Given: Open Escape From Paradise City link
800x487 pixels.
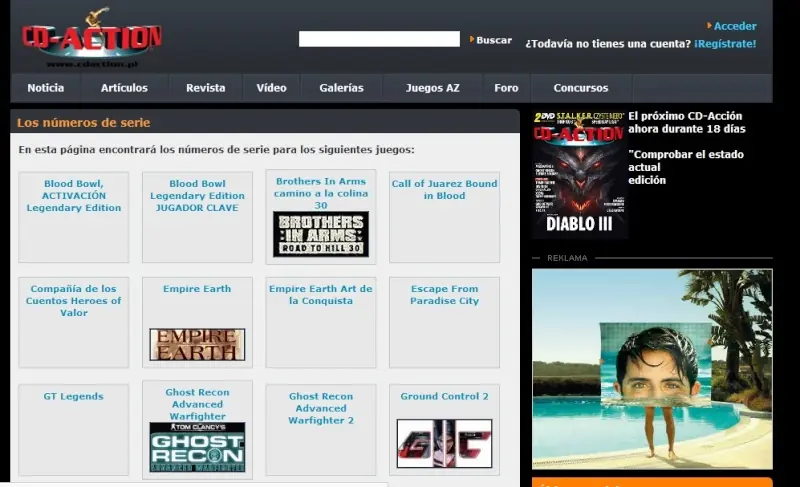Looking at the screenshot, I should pos(444,295).
